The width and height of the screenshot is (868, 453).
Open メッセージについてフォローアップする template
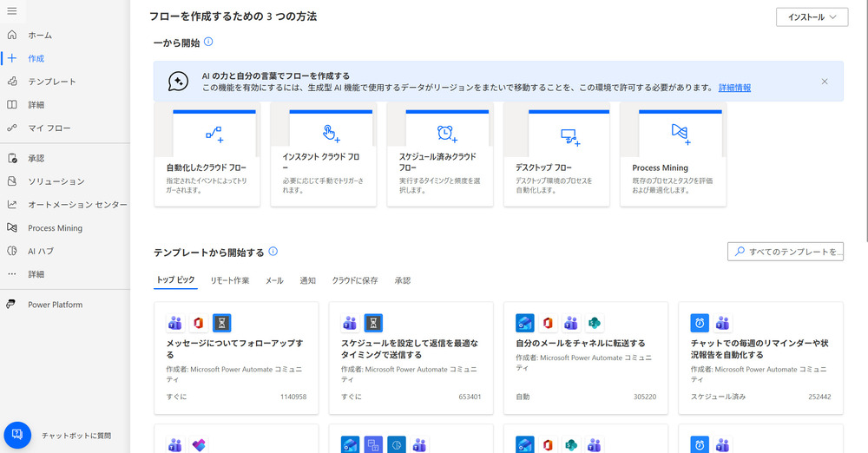(x=236, y=358)
